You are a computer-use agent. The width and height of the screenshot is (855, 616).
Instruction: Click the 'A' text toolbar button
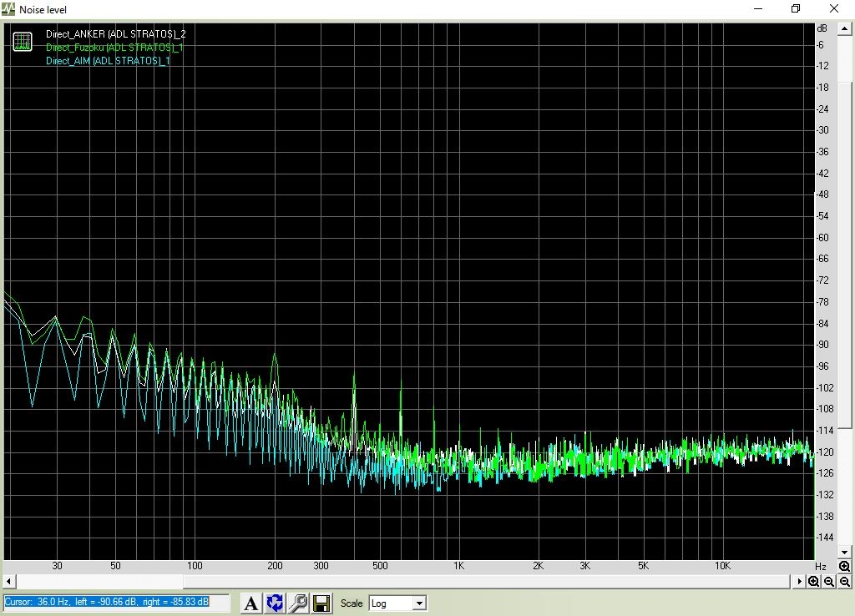250,603
